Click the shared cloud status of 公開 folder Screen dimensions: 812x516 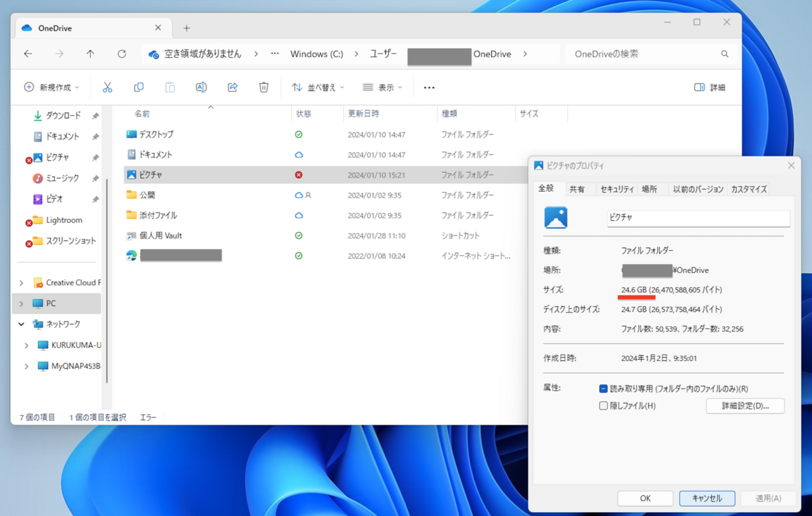[302, 195]
